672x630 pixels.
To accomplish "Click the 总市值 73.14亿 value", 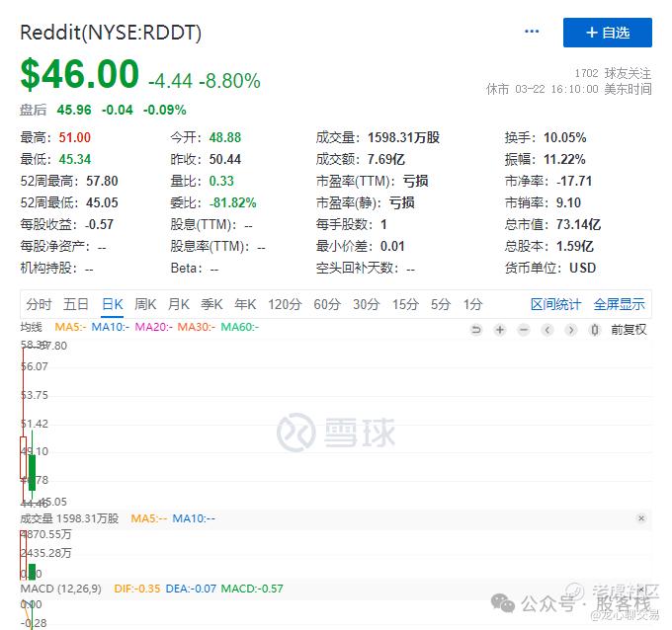I will pos(578,224).
